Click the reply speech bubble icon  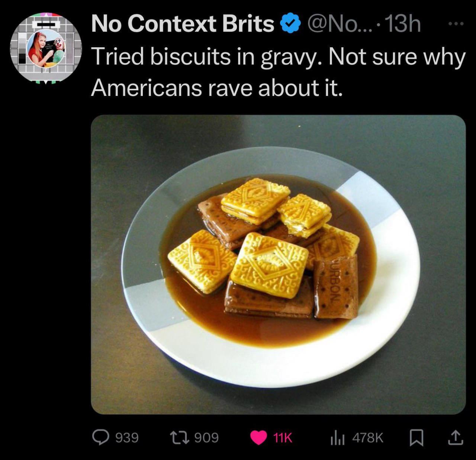pos(100,437)
